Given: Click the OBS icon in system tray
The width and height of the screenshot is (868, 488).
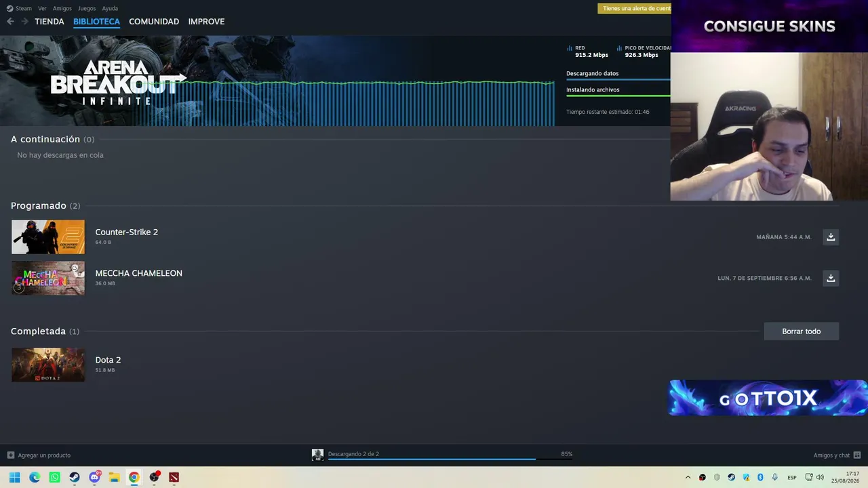Looking at the screenshot, I should point(703,477).
